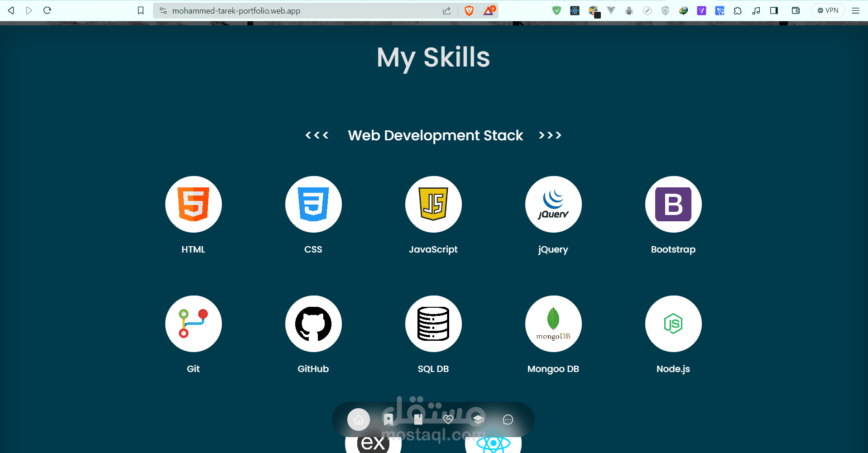This screenshot has height=453, width=868.
Task: Open media control music note icon
Action: (x=756, y=10)
